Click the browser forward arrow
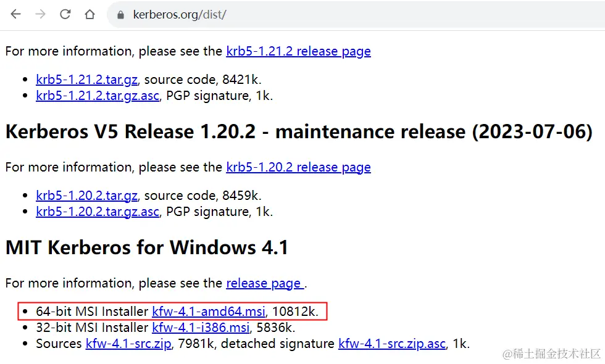Viewport: 605px width, 364px height. pyautogui.click(x=40, y=14)
